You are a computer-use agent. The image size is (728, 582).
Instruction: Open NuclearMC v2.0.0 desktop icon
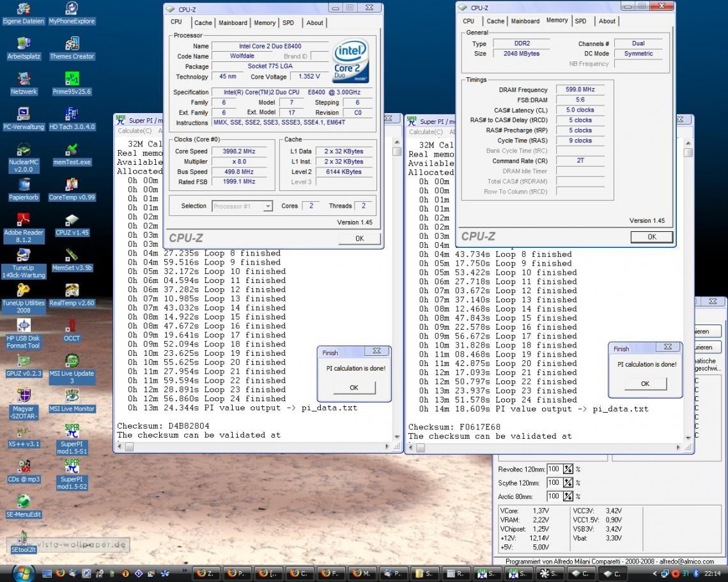click(x=24, y=158)
